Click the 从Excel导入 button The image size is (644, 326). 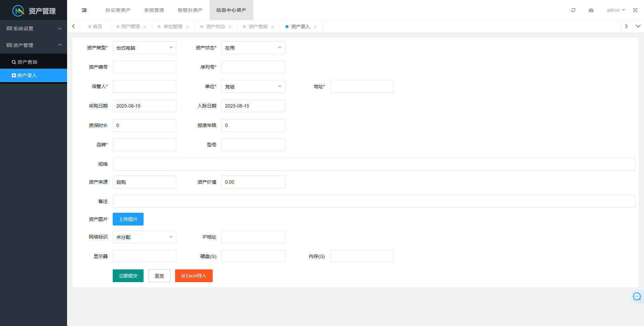194,276
